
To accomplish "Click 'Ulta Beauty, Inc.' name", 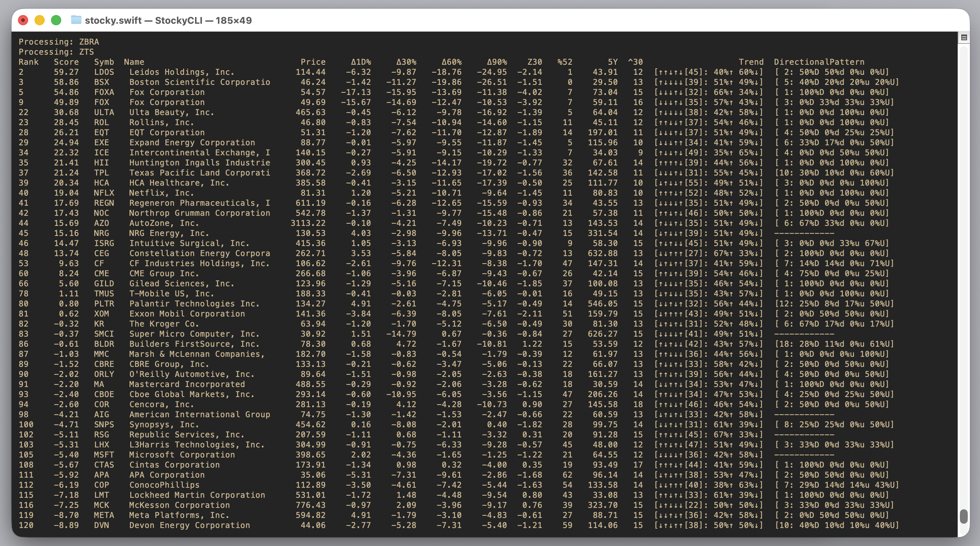I will point(172,112).
